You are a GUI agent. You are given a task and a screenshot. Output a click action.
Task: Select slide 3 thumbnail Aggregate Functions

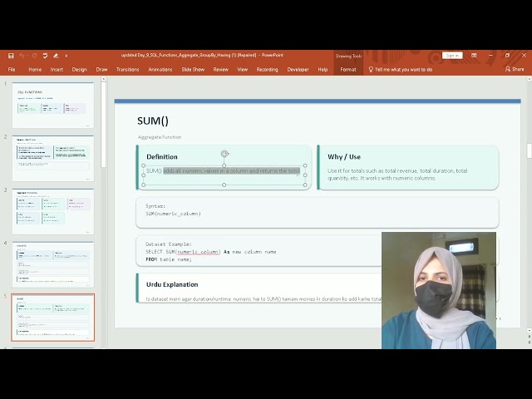53,211
